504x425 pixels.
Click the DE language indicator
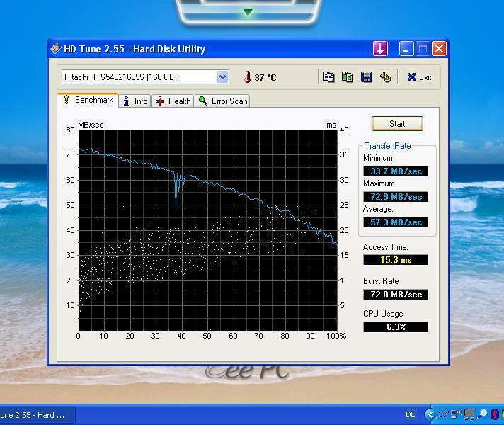click(410, 414)
